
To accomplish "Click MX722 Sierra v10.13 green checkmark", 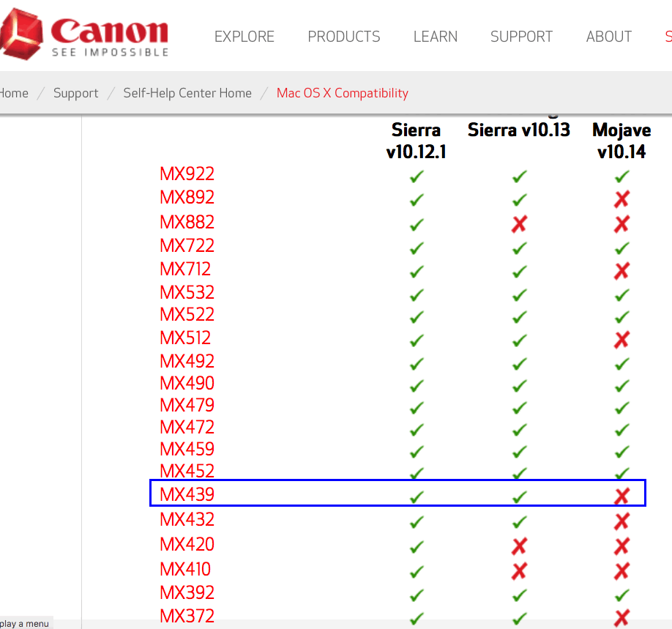I will pyautogui.click(x=520, y=247).
